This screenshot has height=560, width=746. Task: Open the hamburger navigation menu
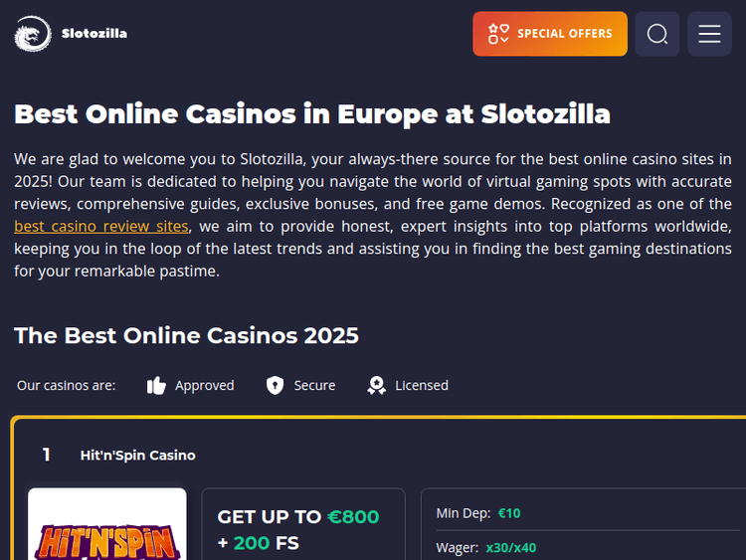click(709, 34)
